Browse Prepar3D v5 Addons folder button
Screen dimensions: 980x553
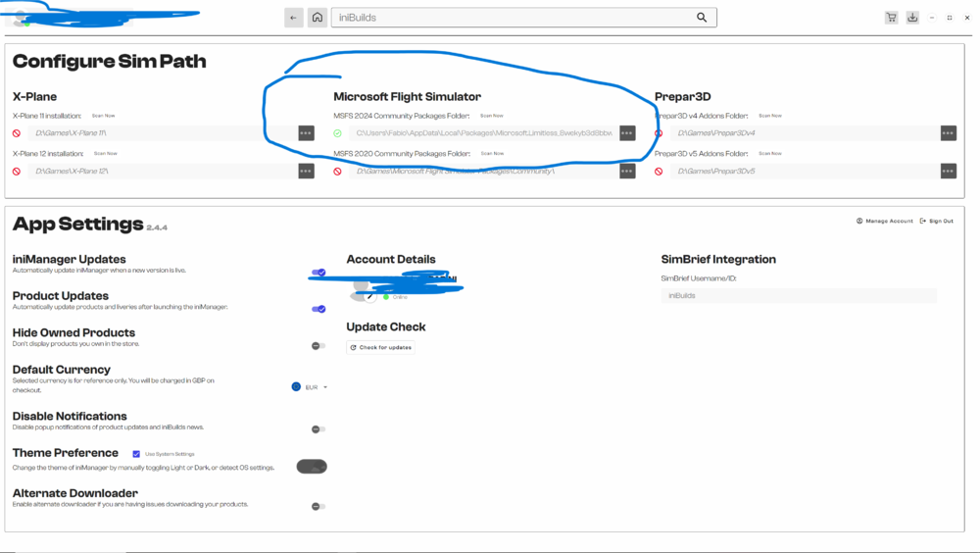(x=948, y=171)
